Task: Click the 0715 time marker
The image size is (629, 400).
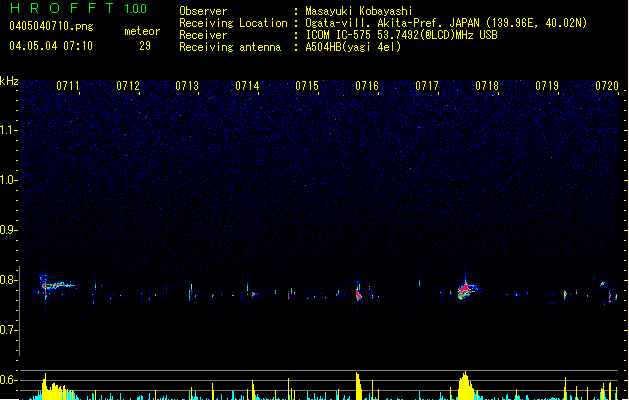Action: pyautogui.click(x=307, y=86)
